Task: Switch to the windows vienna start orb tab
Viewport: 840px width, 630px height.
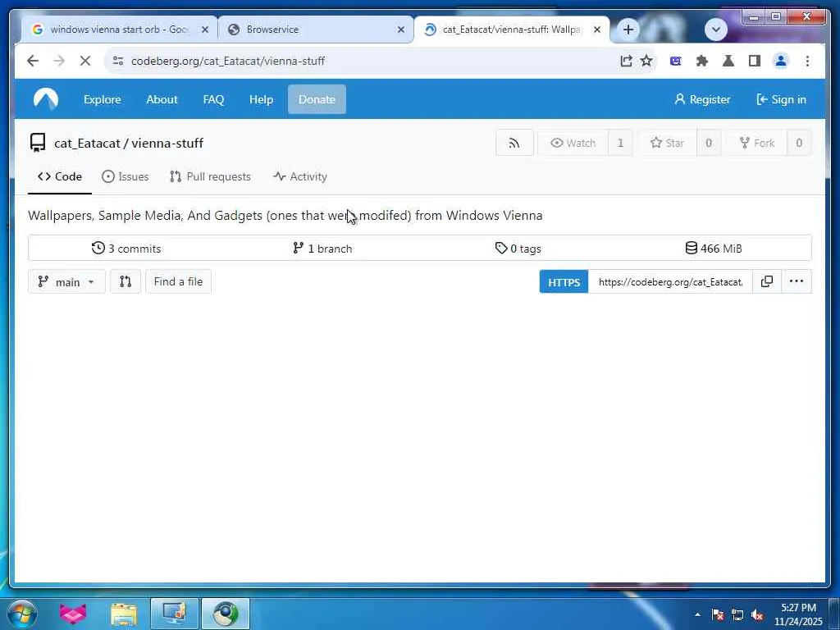Action: [x=119, y=30]
